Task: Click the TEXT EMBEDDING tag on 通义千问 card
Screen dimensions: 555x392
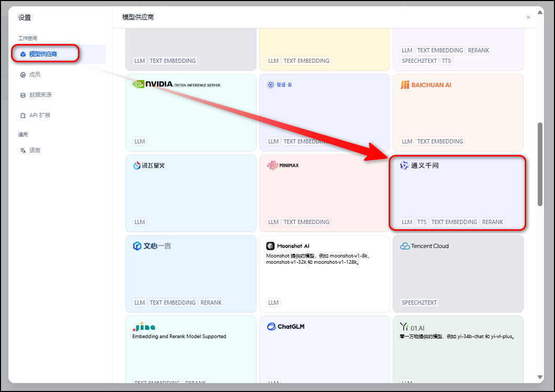Action: tap(454, 222)
